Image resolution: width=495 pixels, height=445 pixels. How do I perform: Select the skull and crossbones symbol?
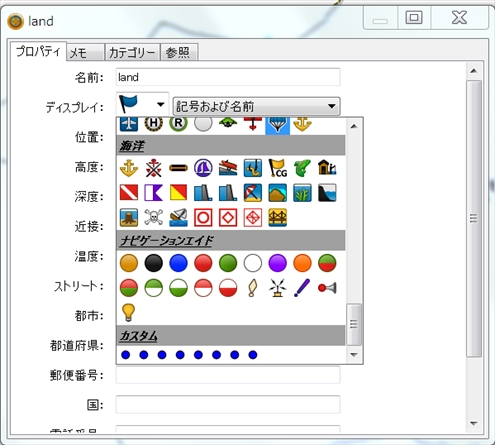153,218
